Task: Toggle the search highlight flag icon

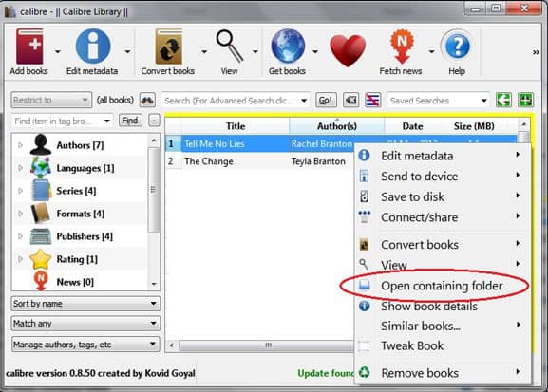Action: 372,101
